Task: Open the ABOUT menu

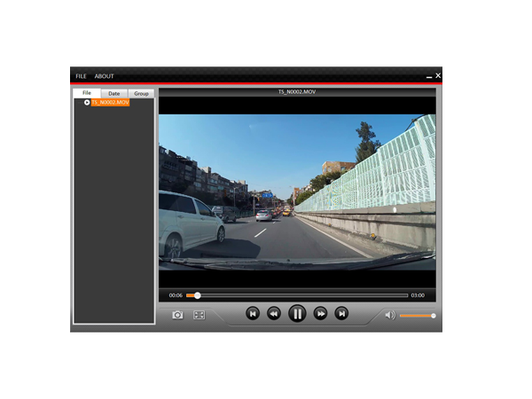Action: 104,76
